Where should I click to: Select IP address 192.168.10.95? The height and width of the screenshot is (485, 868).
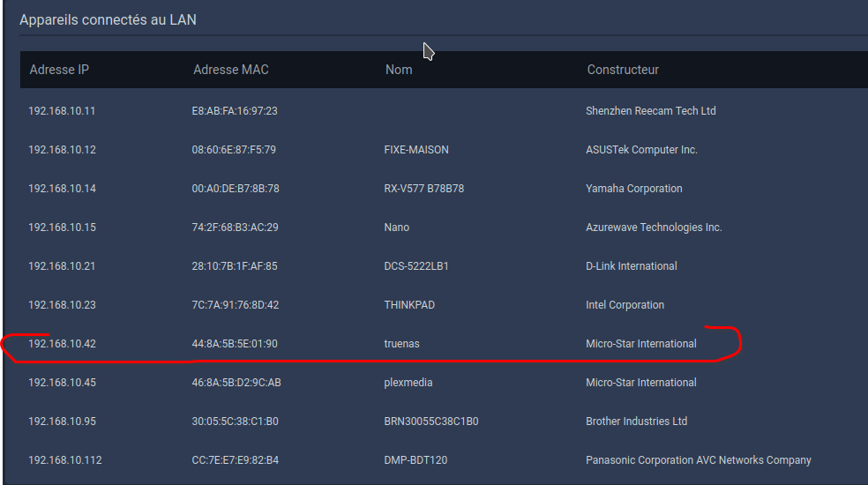point(62,421)
